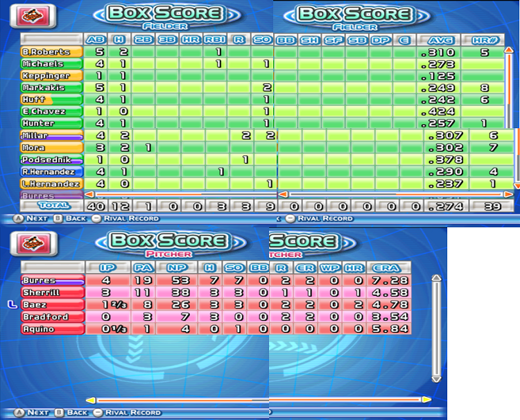Click the down arrow of fielder vertical scrollbar
Viewport: 520px width, 420px height.
517,186
